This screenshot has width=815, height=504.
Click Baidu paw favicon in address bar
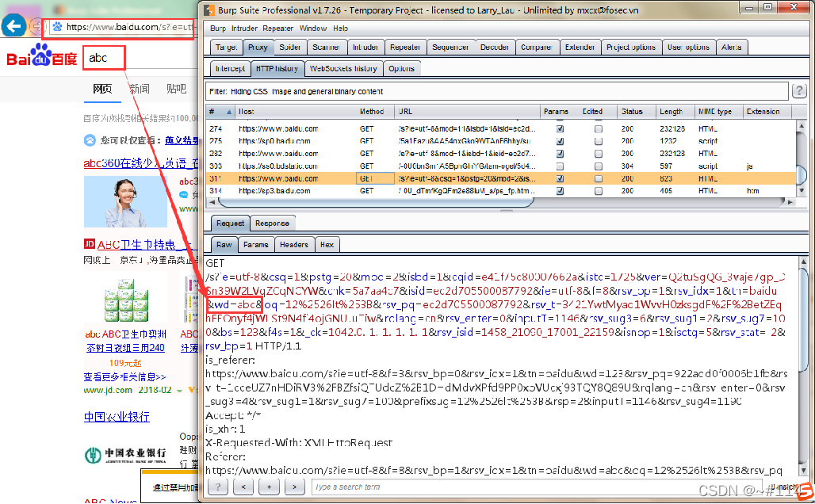[57, 27]
